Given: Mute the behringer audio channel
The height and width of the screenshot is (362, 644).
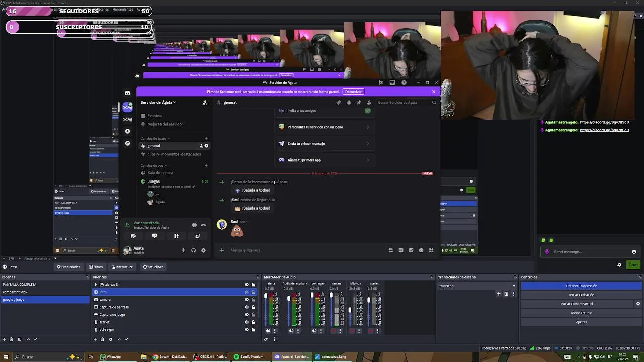Looking at the screenshot, I should [314, 331].
